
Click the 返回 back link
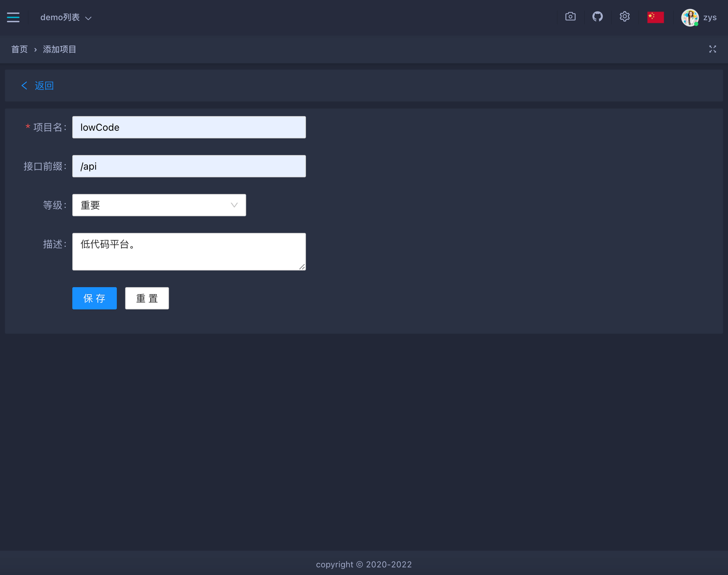(x=44, y=86)
